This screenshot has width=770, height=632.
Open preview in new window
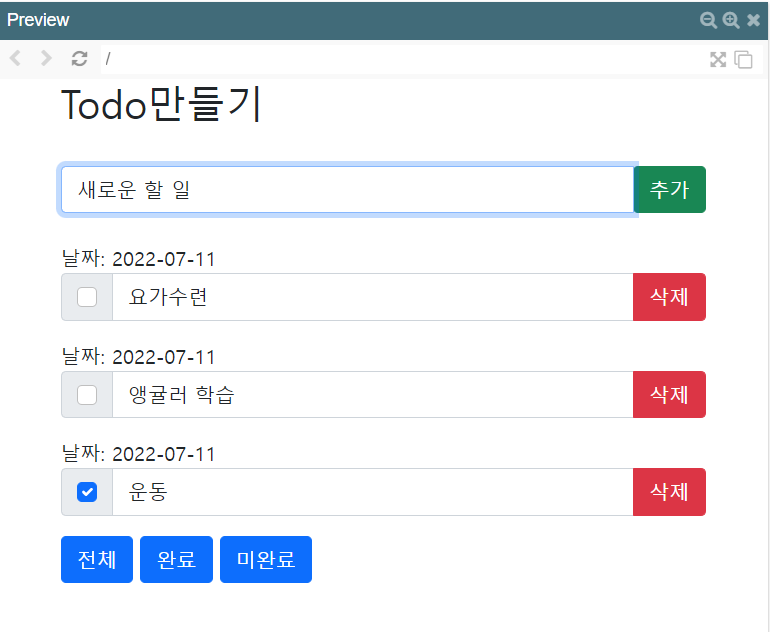tap(743, 60)
